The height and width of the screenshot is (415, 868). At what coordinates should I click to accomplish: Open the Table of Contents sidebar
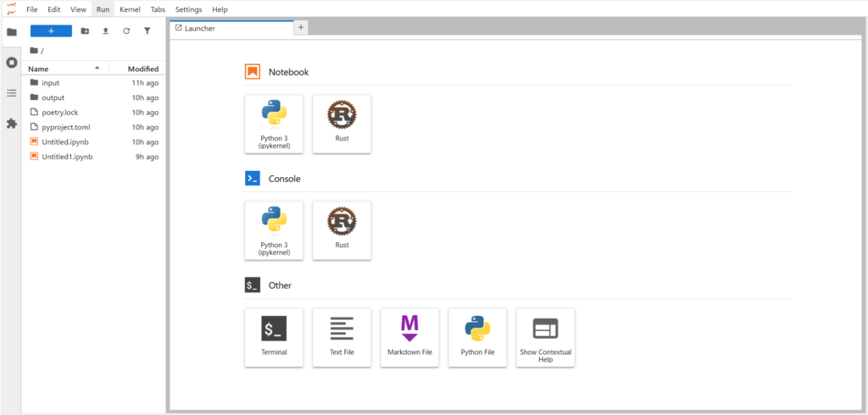tap(11, 93)
